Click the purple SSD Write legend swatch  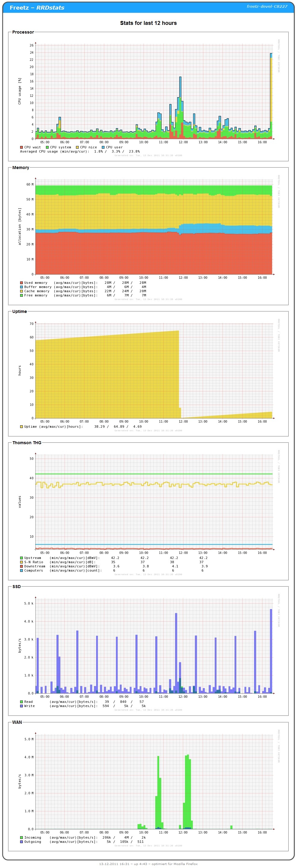22,706
